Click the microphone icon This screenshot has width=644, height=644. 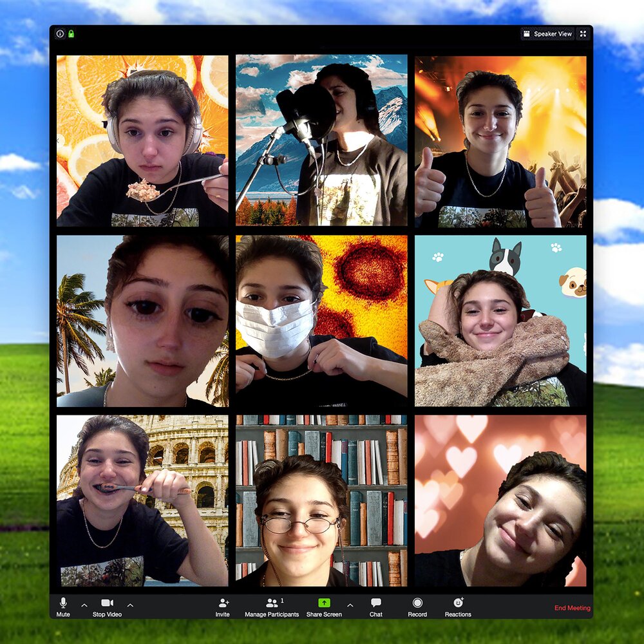coord(62,603)
